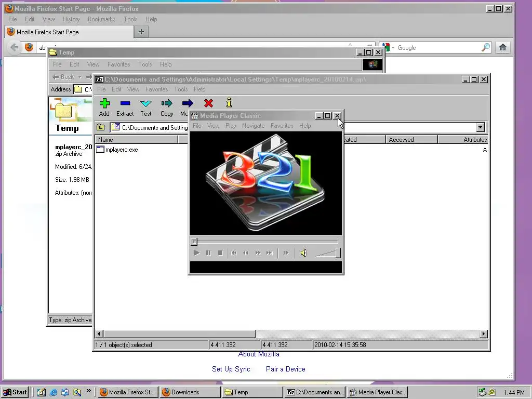Open the Firefox History menu
Image resolution: width=532 pixels, height=399 pixels.
(x=71, y=19)
